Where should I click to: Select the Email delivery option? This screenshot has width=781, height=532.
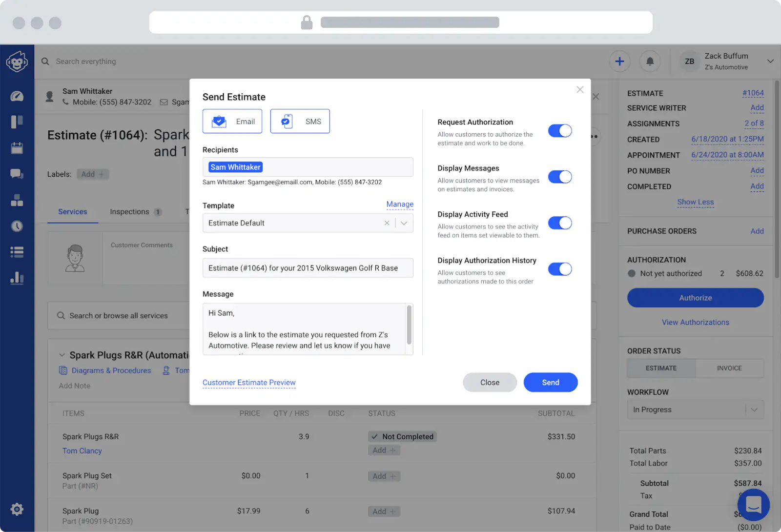232,122
